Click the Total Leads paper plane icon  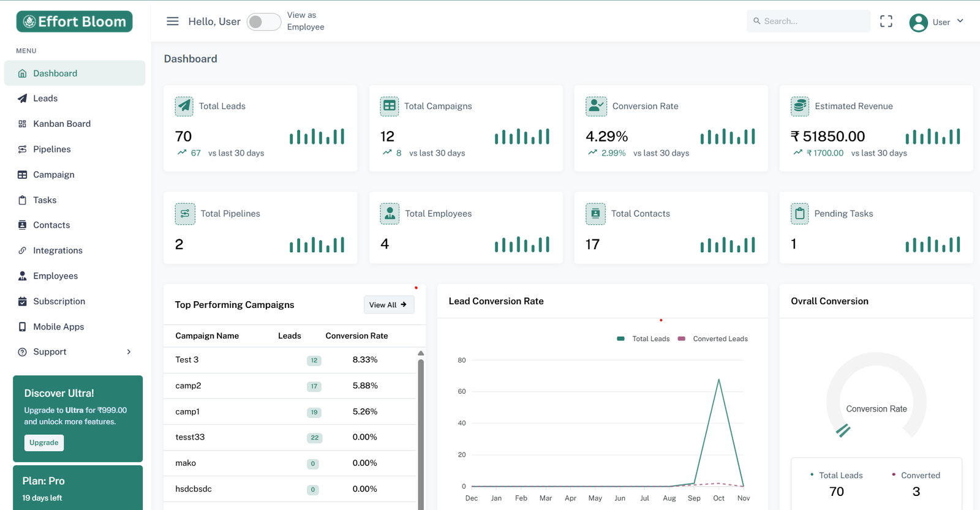click(184, 106)
